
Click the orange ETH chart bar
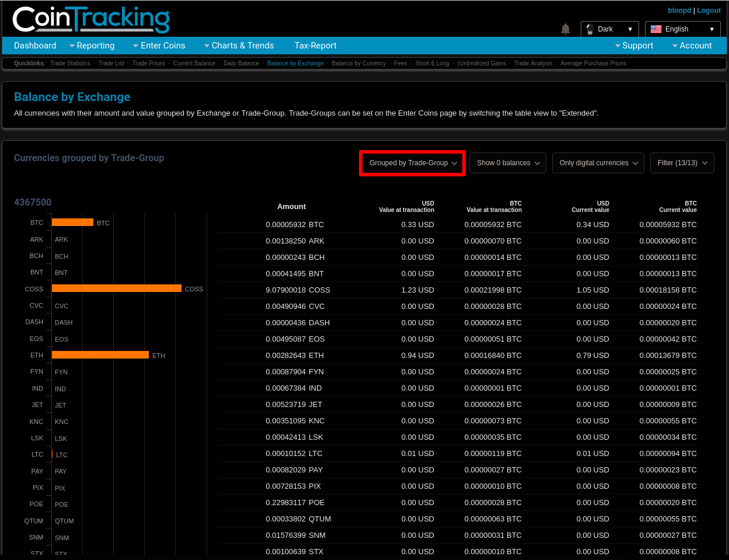100,355
